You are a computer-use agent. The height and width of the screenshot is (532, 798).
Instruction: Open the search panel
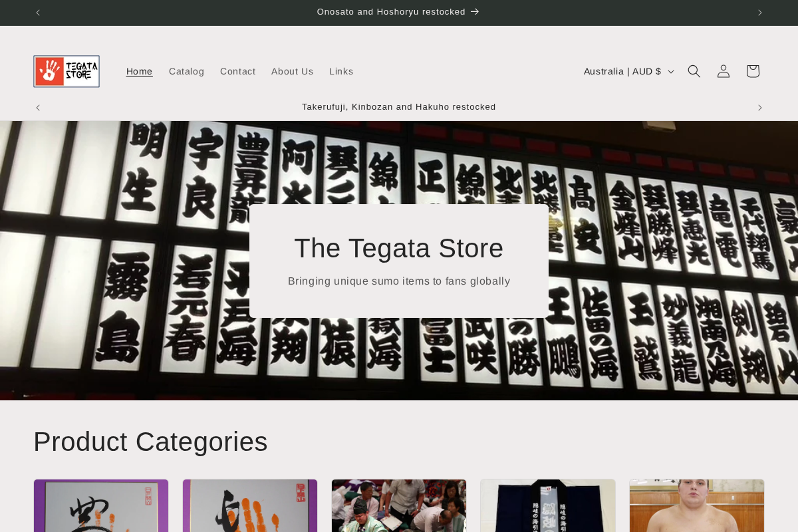(694, 70)
